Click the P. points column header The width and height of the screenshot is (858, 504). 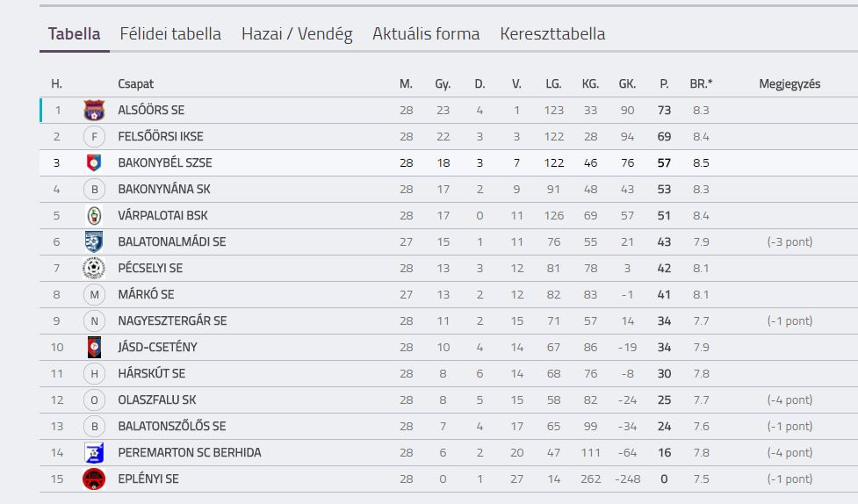664,83
